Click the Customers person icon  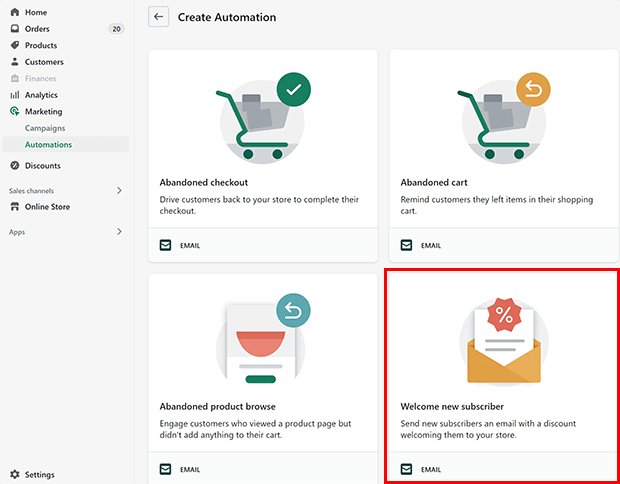pos(15,62)
